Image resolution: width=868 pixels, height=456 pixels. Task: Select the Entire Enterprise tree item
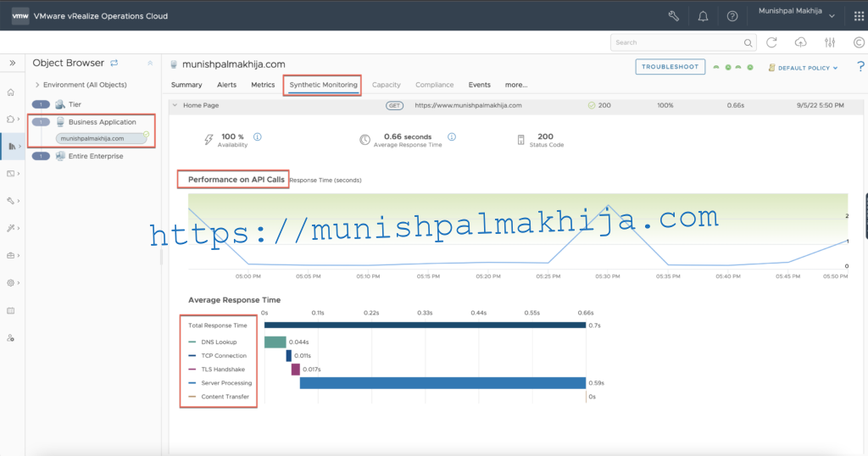(x=96, y=156)
